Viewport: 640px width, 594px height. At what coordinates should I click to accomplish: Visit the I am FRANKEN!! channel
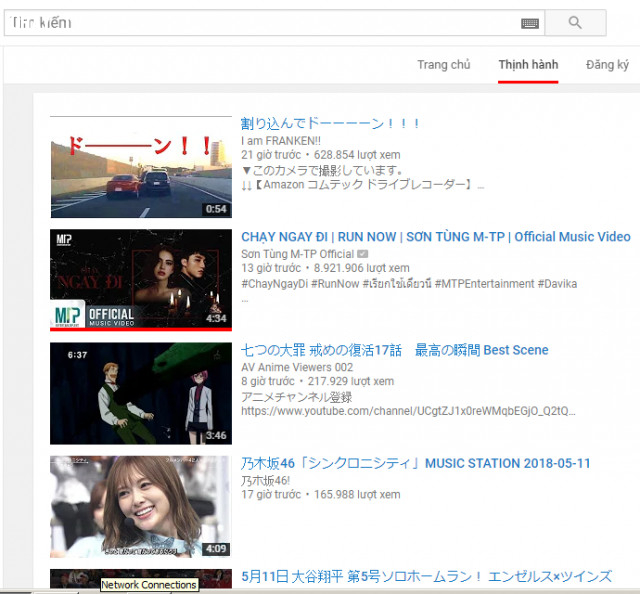coord(281,141)
